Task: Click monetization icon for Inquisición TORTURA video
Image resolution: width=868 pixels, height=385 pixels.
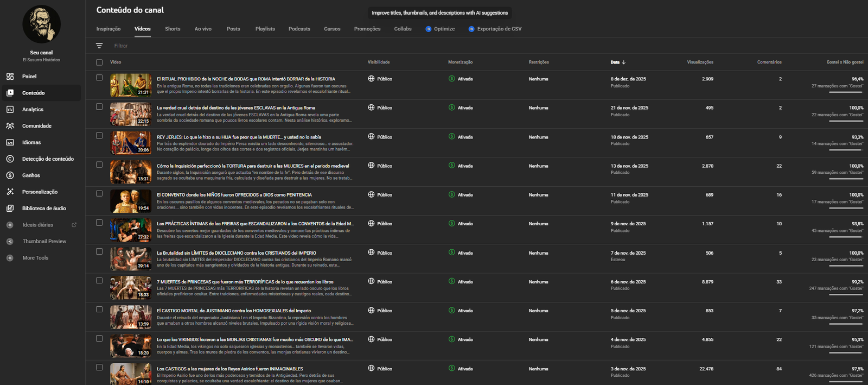Action: coord(452,166)
